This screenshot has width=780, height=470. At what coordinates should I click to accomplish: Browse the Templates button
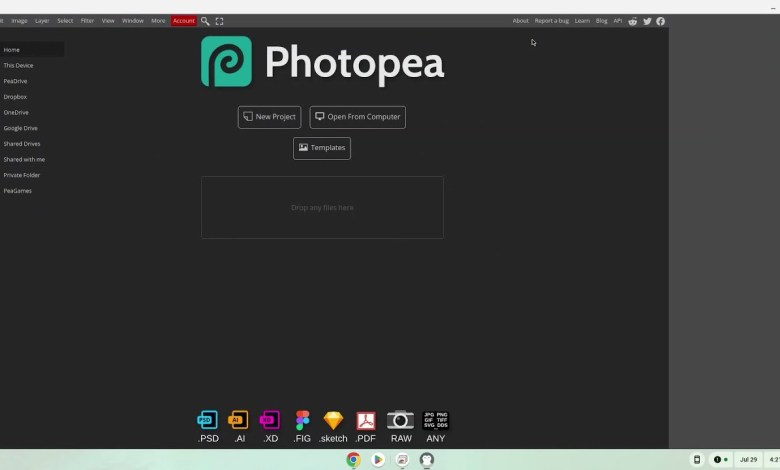pyautogui.click(x=322, y=148)
